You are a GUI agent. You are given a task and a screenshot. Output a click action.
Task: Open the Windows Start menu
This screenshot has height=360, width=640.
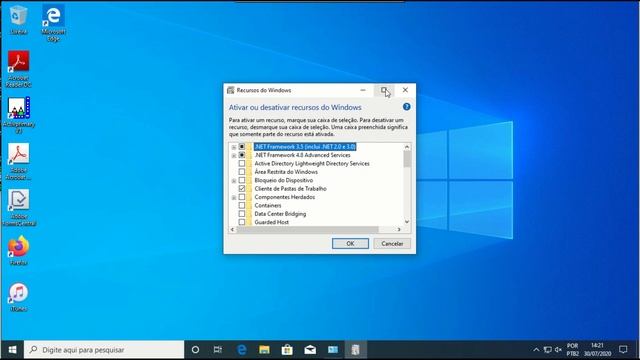(x=12, y=350)
